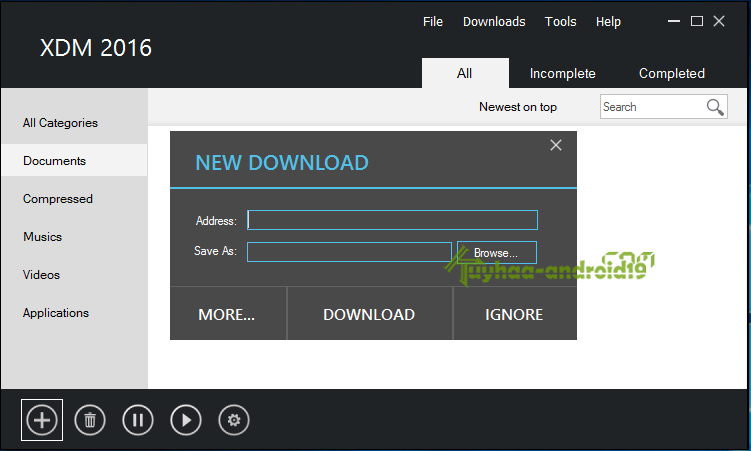751x451 pixels.
Task: Open the File menu
Action: (x=433, y=22)
